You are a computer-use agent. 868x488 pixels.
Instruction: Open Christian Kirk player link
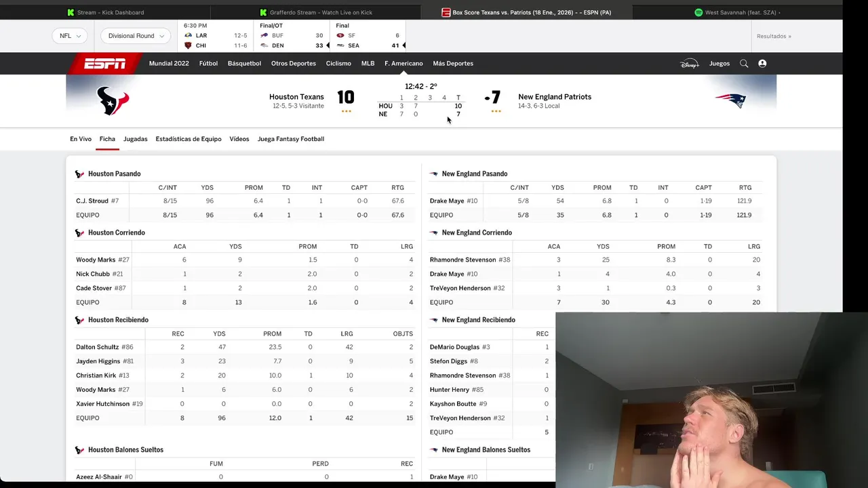point(96,376)
